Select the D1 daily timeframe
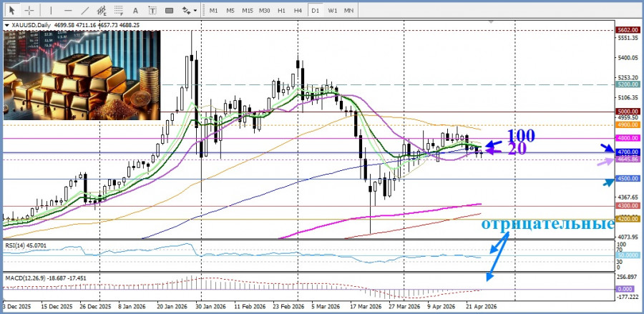Image resolution: width=644 pixels, height=314 pixels. 315,11
